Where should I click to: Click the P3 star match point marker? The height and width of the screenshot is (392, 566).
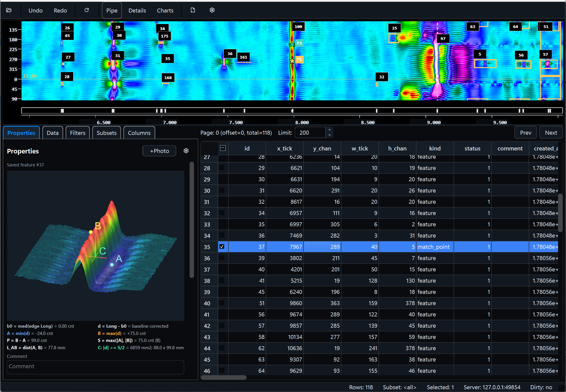click(292, 45)
